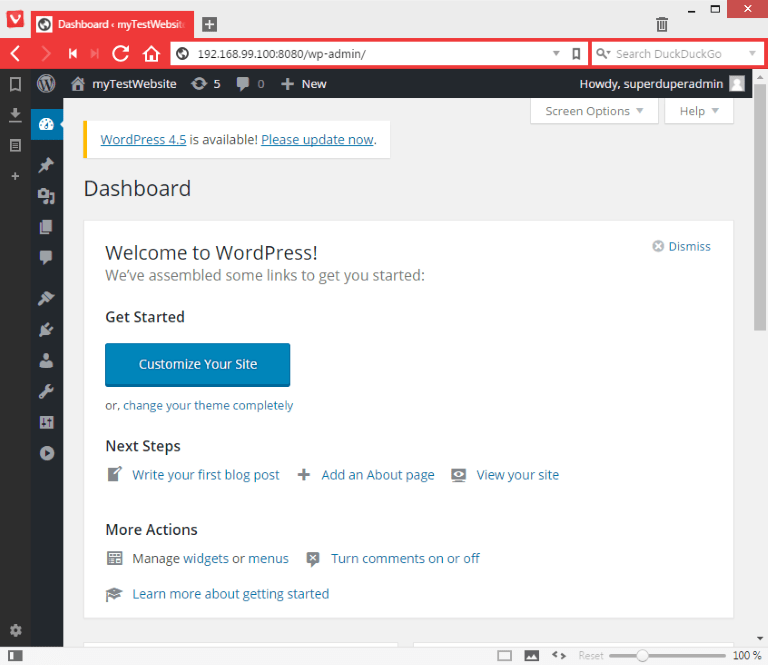Click the browser reload button
Image resolution: width=768 pixels, height=665 pixels.
(x=121, y=54)
